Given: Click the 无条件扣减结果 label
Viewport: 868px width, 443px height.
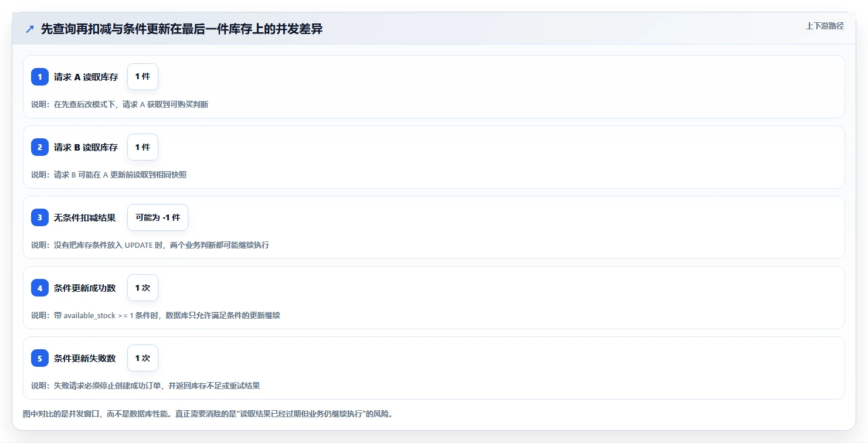Looking at the screenshot, I should tap(85, 217).
